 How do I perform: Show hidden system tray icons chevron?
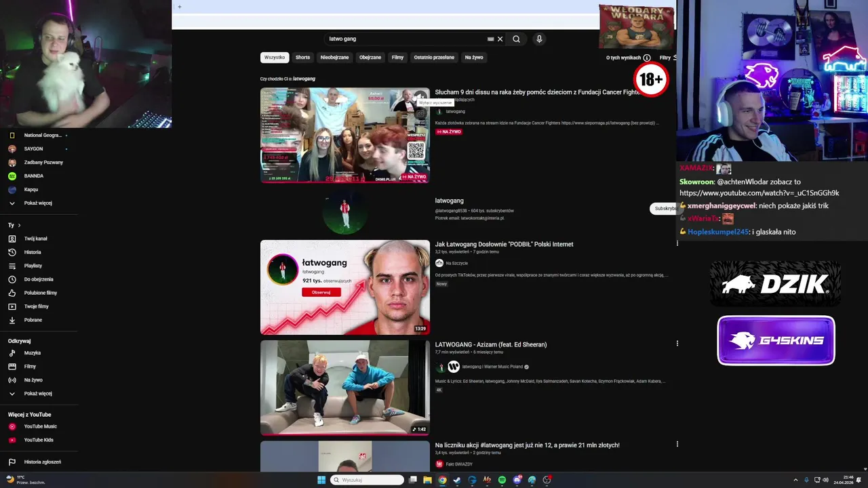795,480
